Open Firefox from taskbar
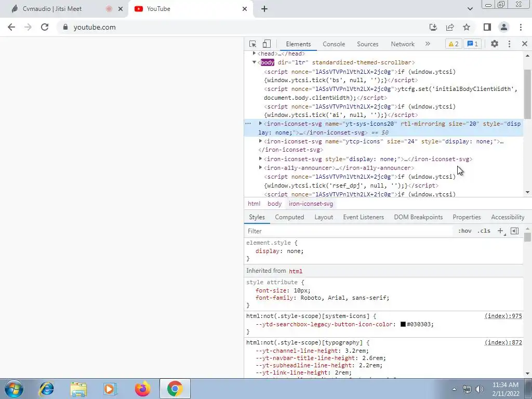Image resolution: width=532 pixels, height=399 pixels. click(142, 389)
